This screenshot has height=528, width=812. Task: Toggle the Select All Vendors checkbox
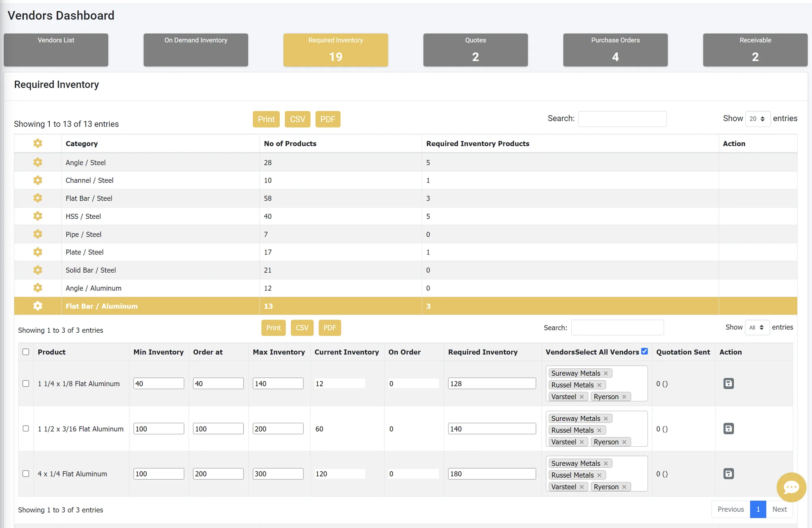tap(644, 351)
